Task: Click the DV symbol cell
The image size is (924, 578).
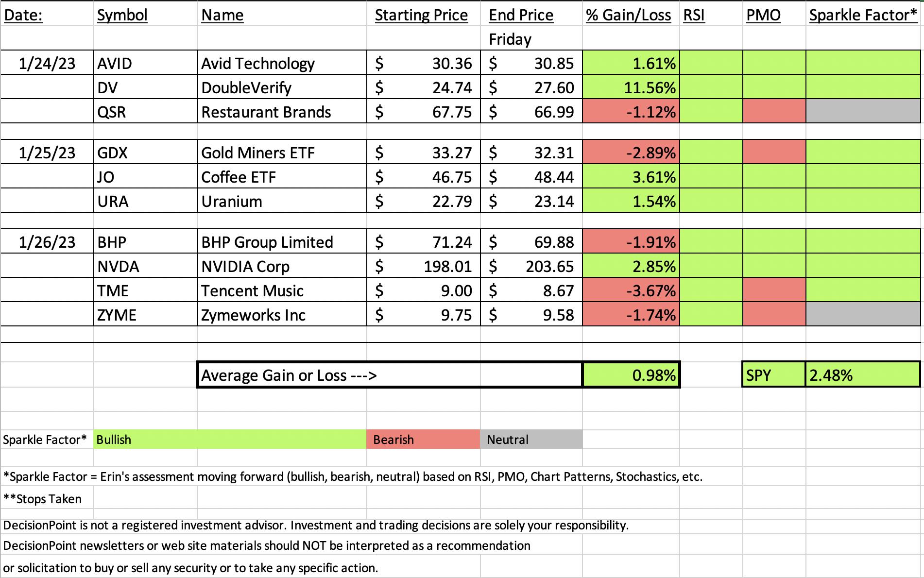Action: pos(145,87)
